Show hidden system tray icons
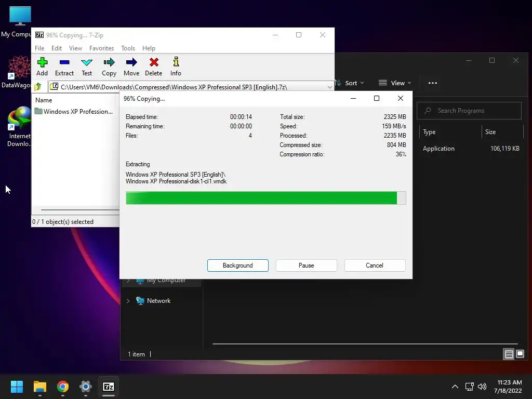532x399 pixels. 455,387
